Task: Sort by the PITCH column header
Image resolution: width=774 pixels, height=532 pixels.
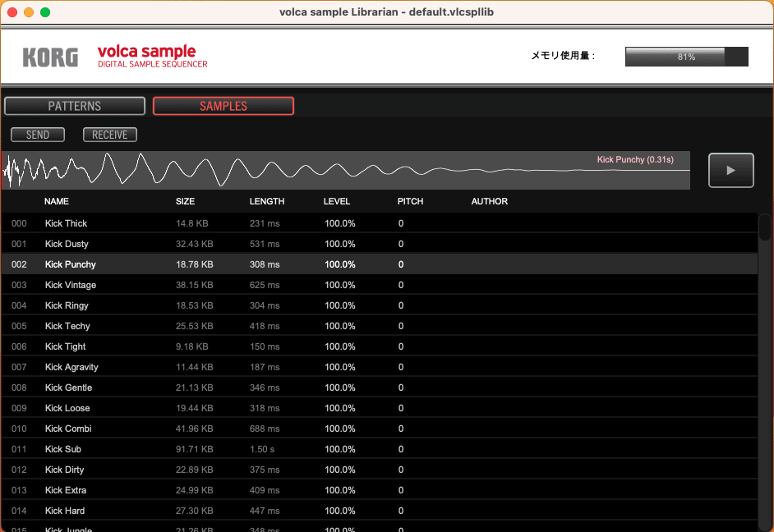Action: (x=410, y=201)
